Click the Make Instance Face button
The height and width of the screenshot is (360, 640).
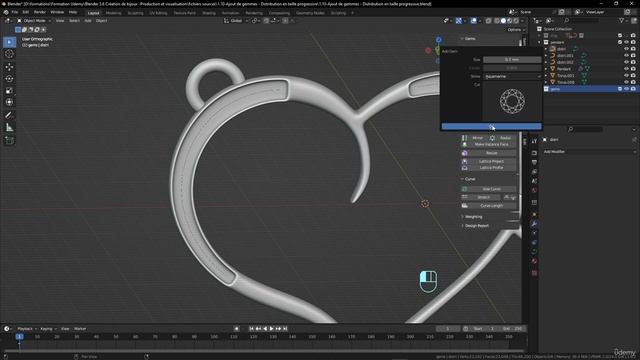(x=491, y=144)
